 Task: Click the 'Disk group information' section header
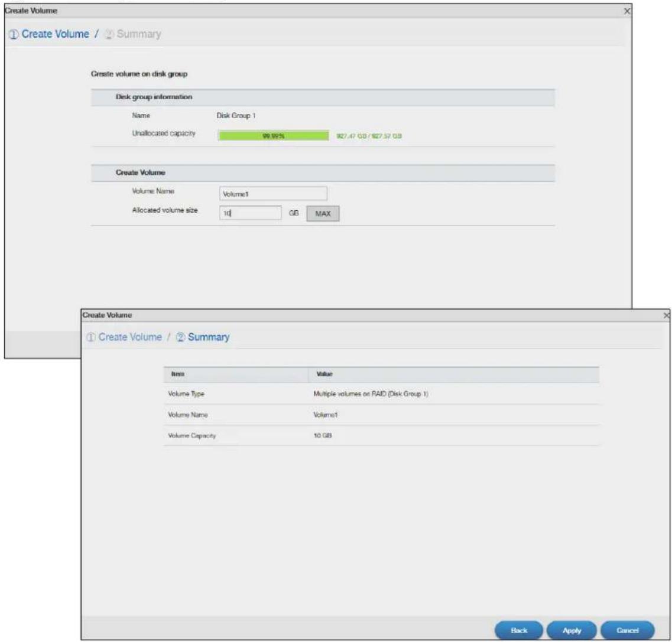pyautogui.click(x=323, y=97)
